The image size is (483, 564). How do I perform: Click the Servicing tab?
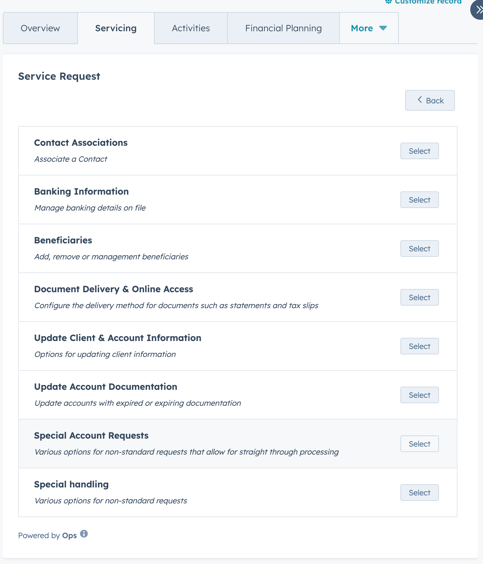(116, 28)
